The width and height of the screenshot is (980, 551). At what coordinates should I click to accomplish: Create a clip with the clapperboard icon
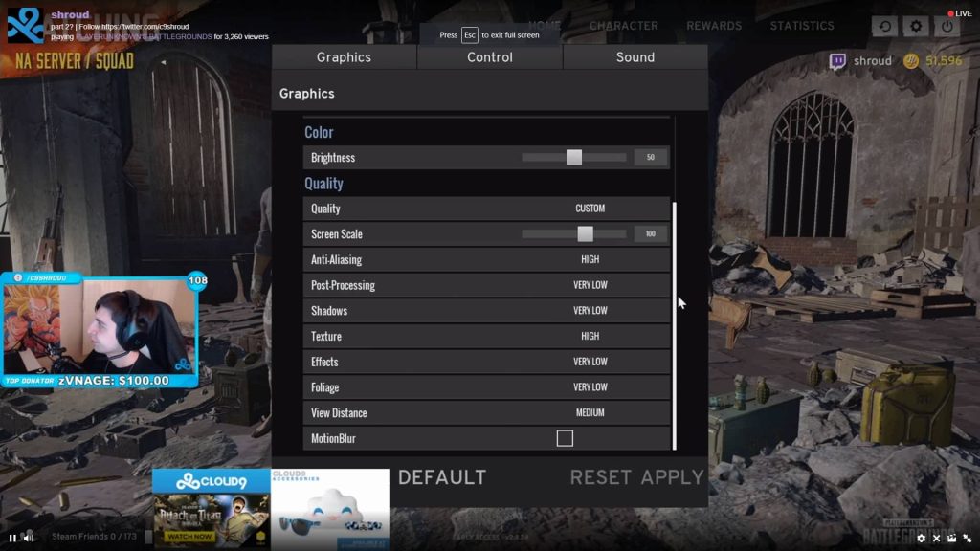point(952,538)
